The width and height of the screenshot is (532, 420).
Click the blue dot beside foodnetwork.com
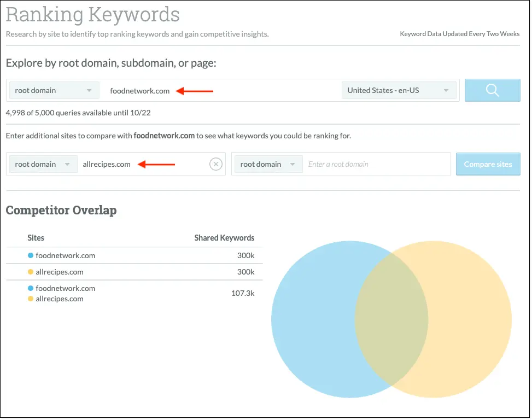(31, 255)
